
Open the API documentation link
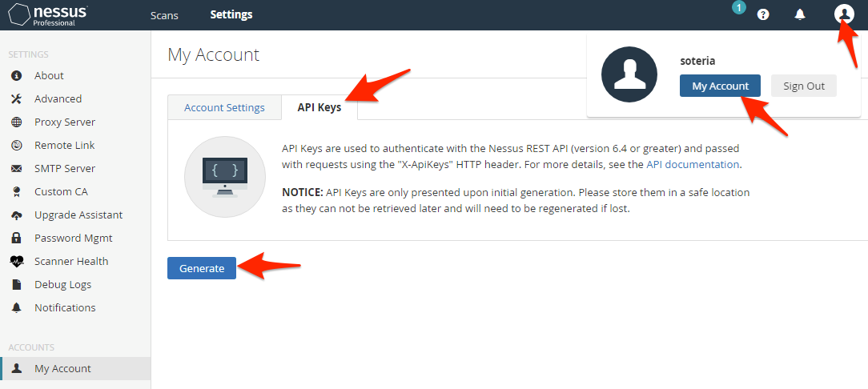693,164
